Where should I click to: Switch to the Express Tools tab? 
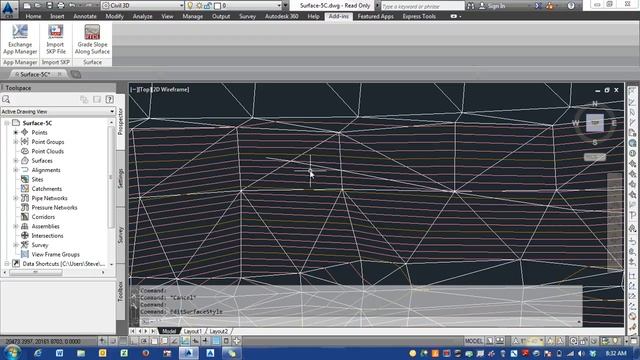tap(419, 16)
